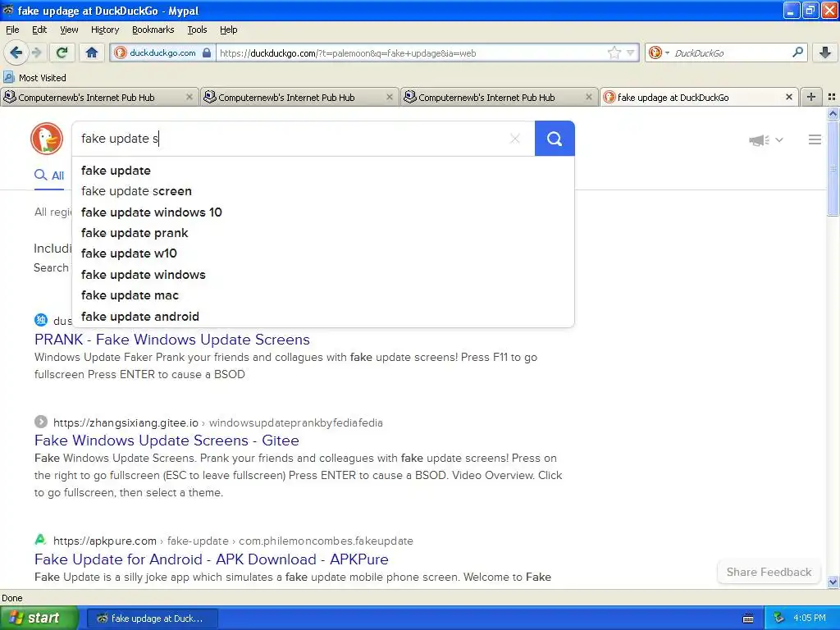The height and width of the screenshot is (630, 840).
Task: Open the search engine selector dropdown
Action: click(x=658, y=52)
